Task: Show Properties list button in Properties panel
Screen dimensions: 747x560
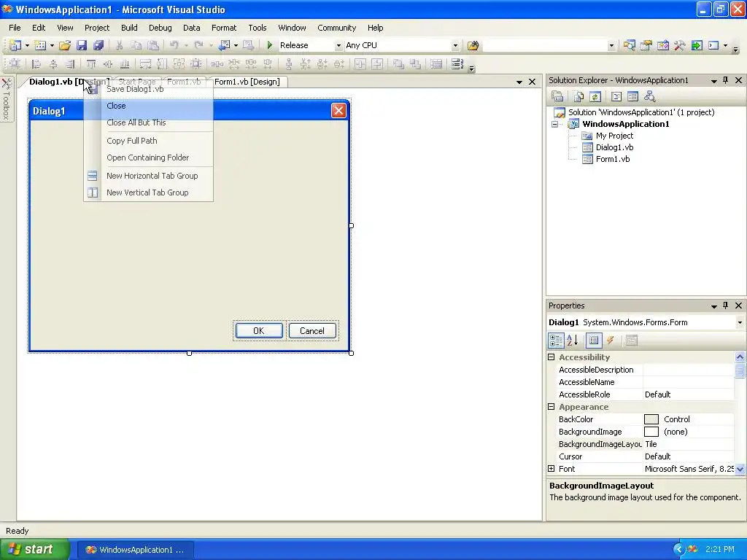Action: (x=594, y=340)
